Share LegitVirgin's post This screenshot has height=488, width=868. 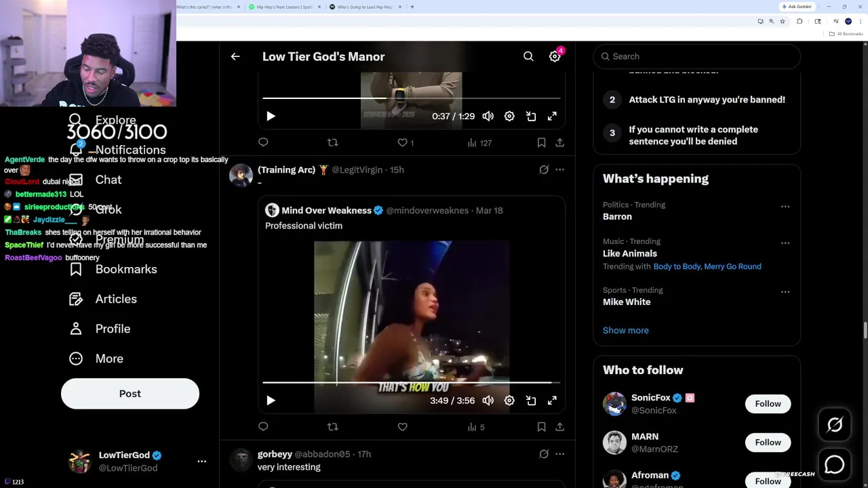559,426
